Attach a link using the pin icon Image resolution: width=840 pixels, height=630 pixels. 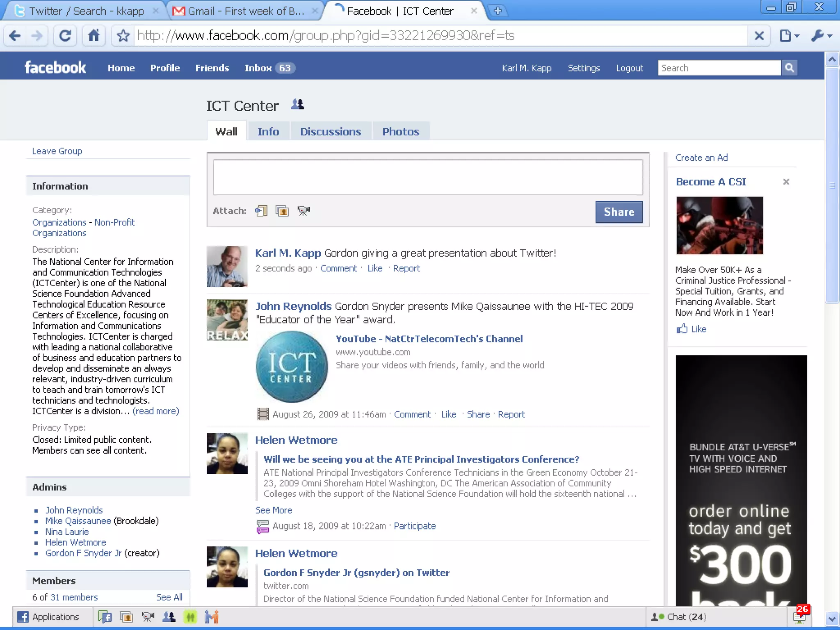point(261,211)
